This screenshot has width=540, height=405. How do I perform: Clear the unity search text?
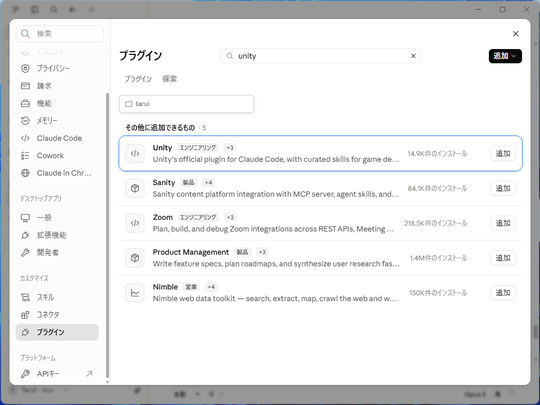click(413, 56)
